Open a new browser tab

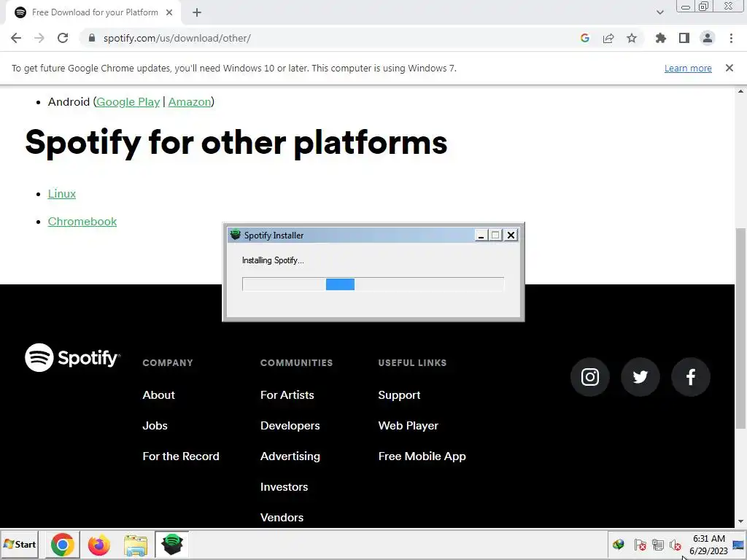pyautogui.click(x=197, y=12)
